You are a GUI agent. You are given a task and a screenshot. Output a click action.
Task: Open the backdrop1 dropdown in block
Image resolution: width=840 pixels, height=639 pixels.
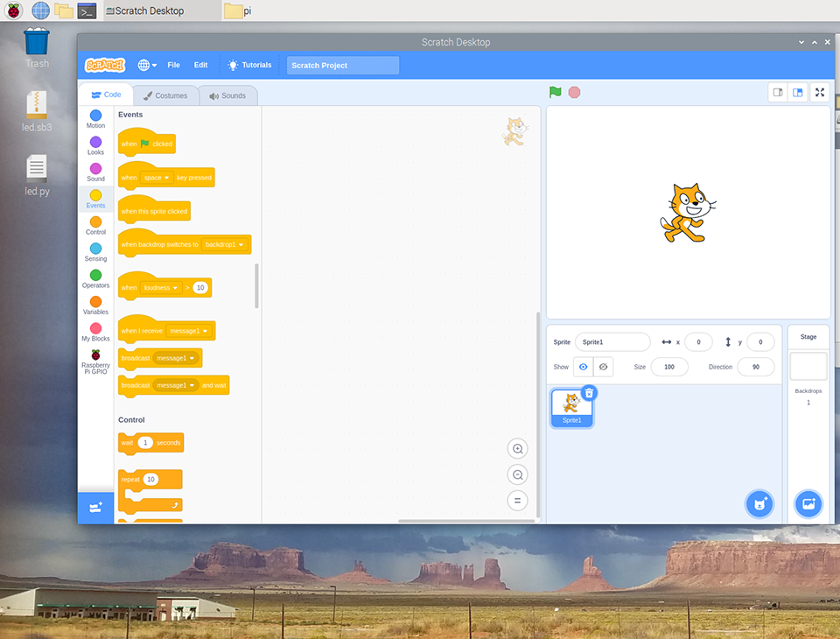point(225,244)
